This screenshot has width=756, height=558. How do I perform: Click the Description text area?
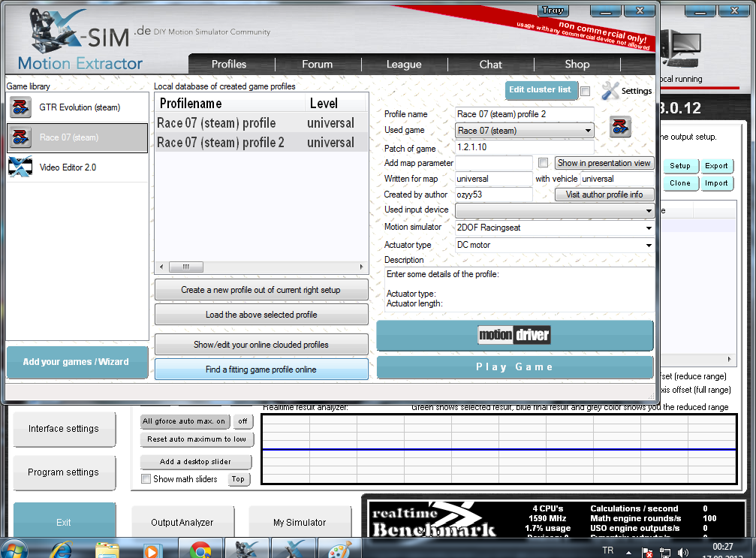coord(520,289)
